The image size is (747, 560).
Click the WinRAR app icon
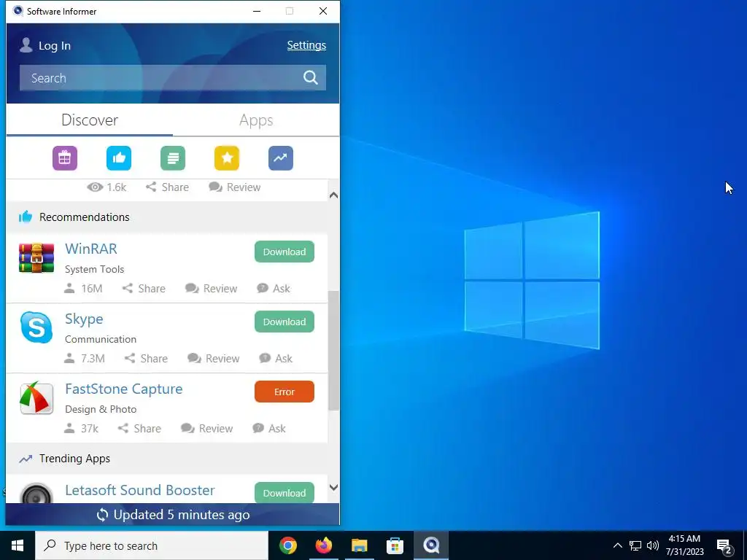point(36,257)
